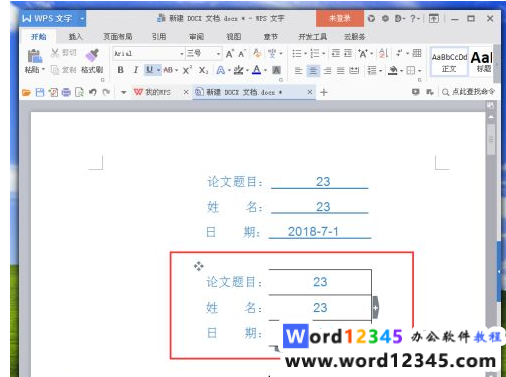Viewport: 506px width, 377px height.
Task: Toggle Underline formatting
Action: click(x=149, y=70)
